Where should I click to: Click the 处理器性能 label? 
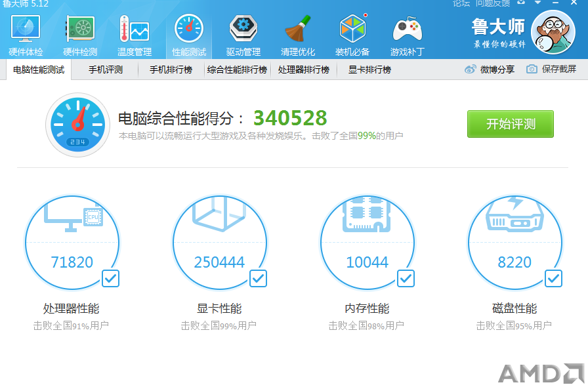[72, 309]
